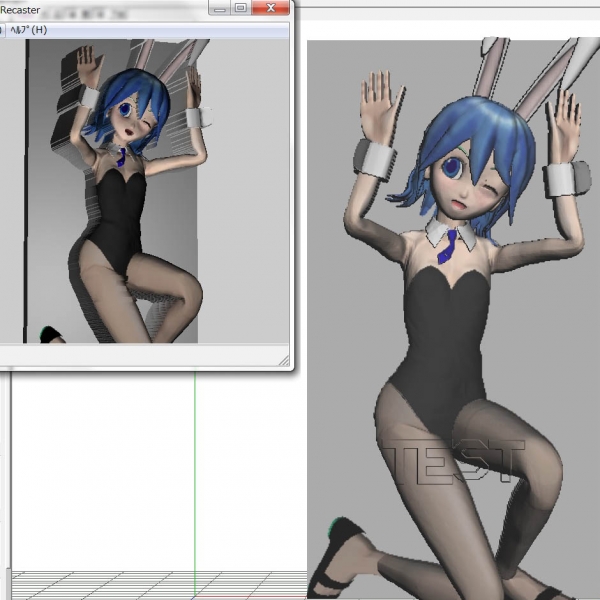Screen dimensions: 600x600
Task: Open the ヘルプ(H) help menu
Action: (x=29, y=30)
